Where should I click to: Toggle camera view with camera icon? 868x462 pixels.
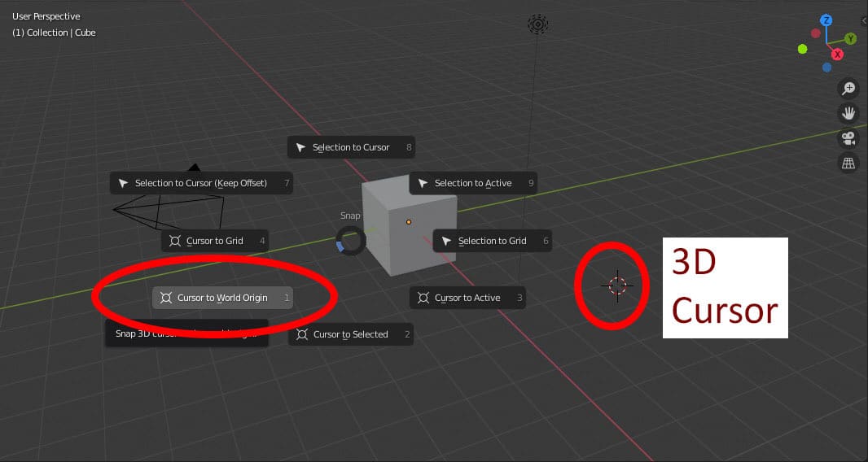(848, 138)
